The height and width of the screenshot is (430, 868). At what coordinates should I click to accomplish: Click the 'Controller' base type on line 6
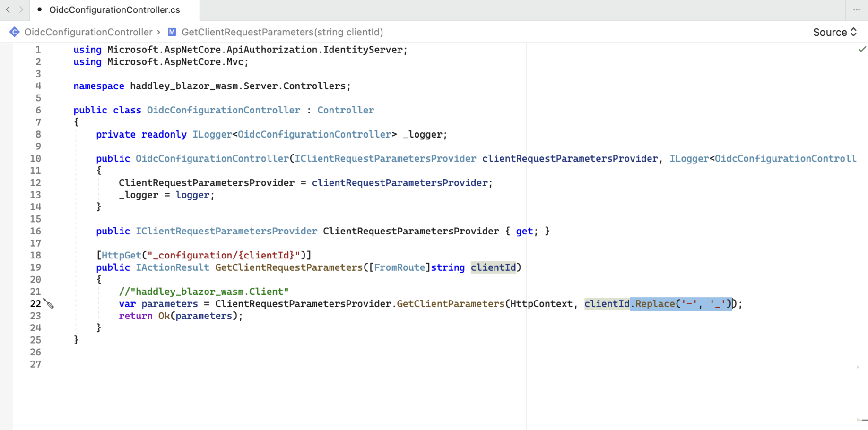point(346,110)
